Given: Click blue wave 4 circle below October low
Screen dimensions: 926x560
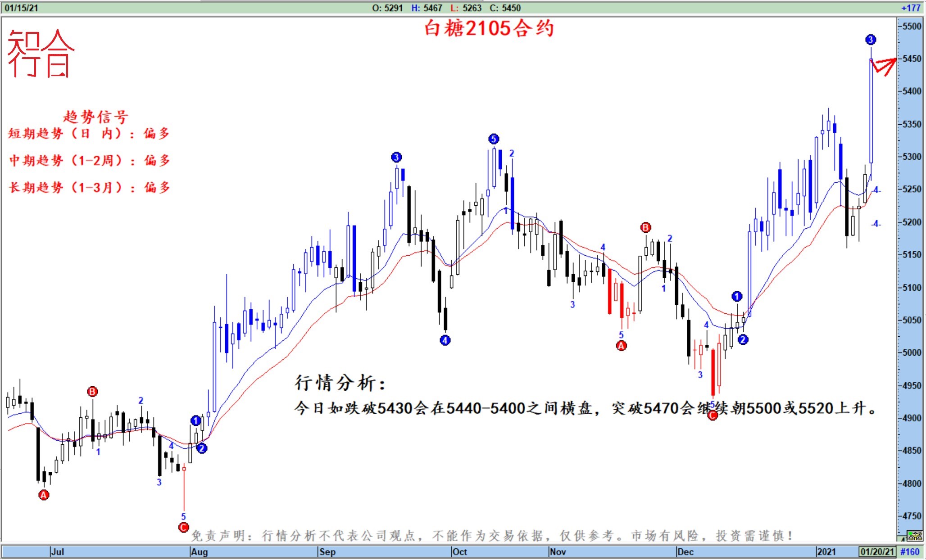Looking at the screenshot, I should [445, 340].
